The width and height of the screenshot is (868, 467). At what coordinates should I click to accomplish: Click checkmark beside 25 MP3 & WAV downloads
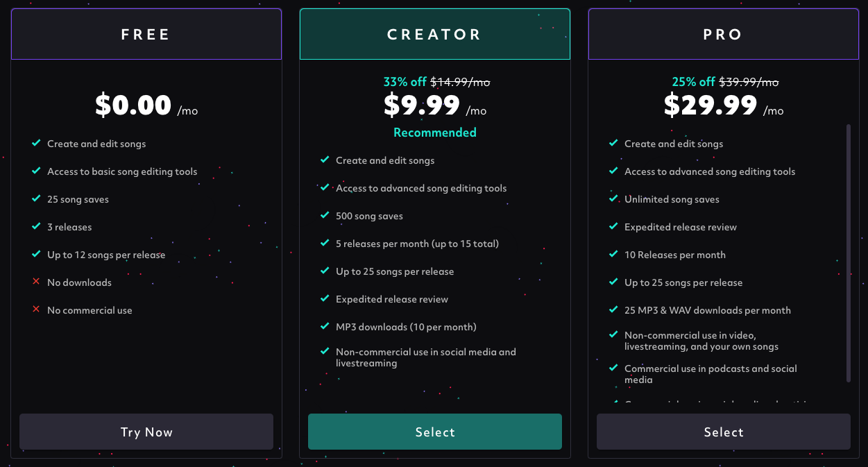coord(613,309)
